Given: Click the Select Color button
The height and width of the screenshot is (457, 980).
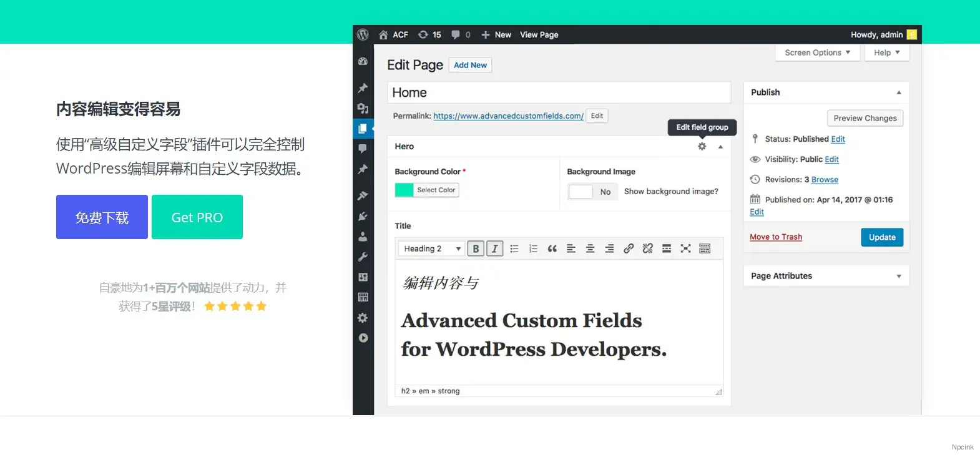Looking at the screenshot, I should click(436, 190).
